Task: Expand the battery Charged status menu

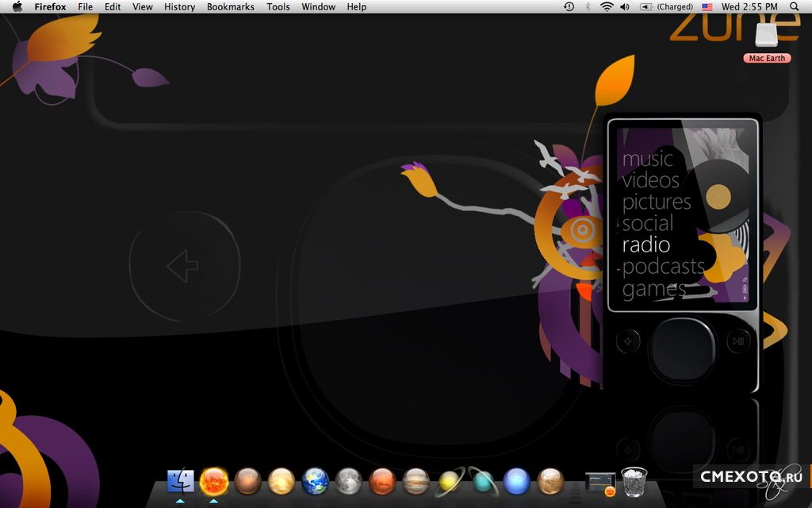Action: coord(666,6)
